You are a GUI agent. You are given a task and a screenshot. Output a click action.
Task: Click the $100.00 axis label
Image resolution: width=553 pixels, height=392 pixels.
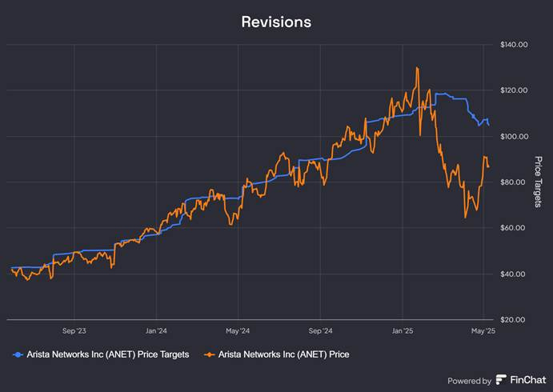tap(514, 137)
